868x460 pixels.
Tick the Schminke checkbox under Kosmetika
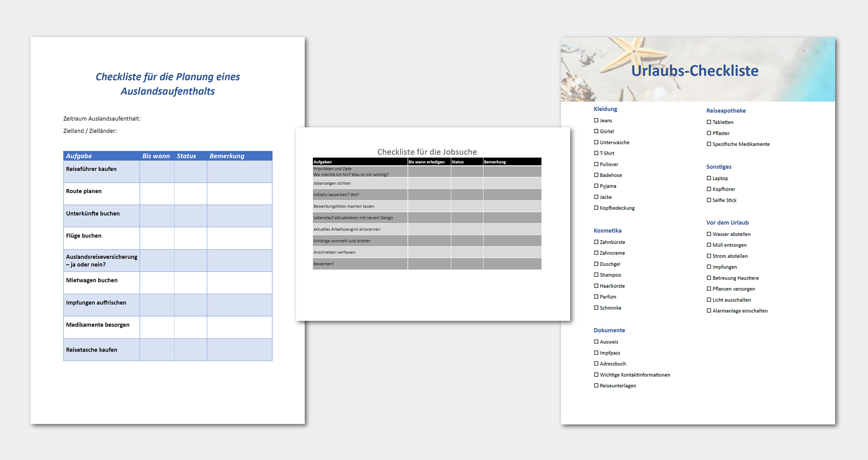596,308
